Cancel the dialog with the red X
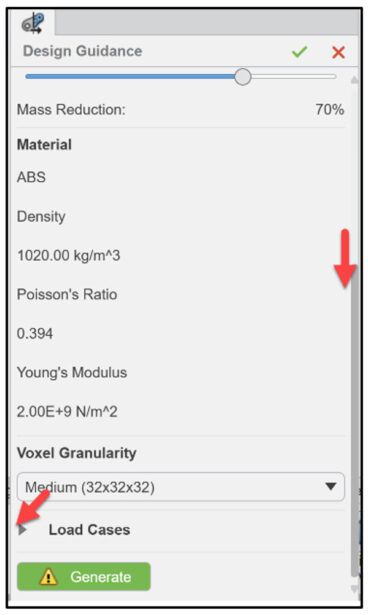Screen dimensions: 368x615 pos(338,52)
